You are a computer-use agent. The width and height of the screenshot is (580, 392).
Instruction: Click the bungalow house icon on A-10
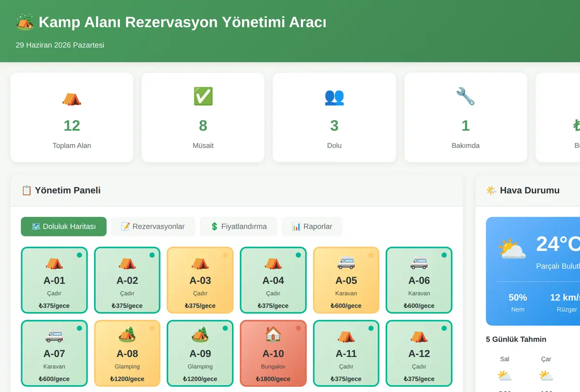click(x=273, y=334)
